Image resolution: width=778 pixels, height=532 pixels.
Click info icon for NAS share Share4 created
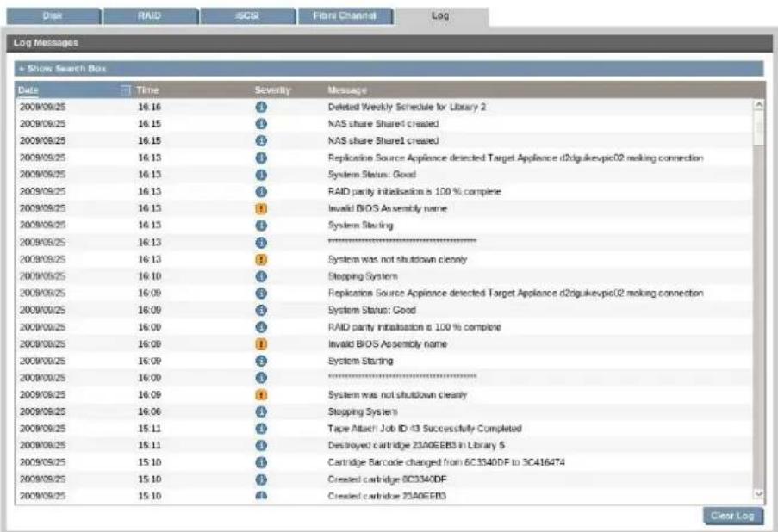(261, 124)
